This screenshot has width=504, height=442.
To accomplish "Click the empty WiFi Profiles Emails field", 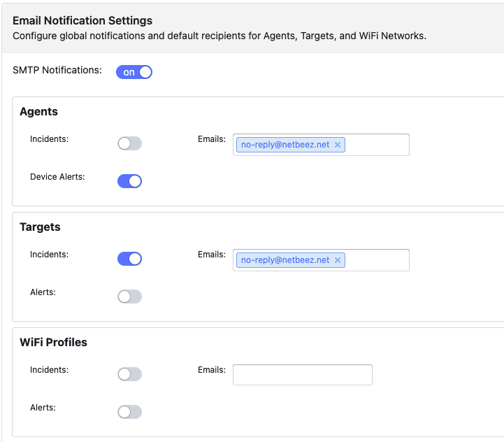I will 302,375.
